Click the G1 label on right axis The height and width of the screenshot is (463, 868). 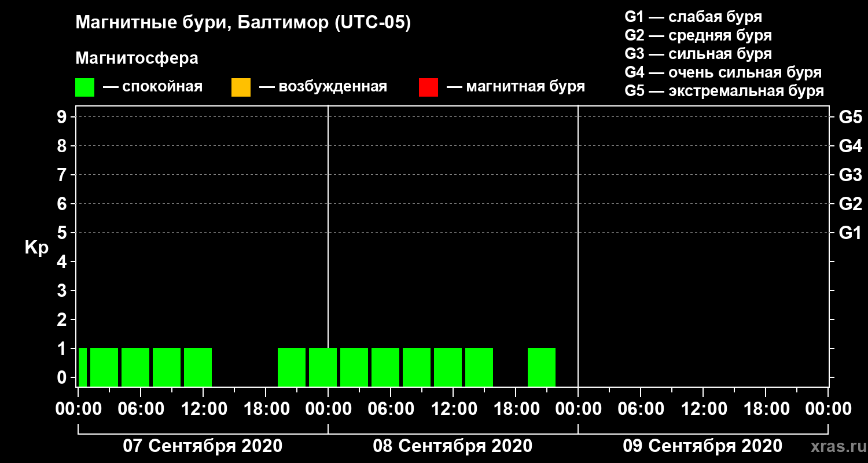[851, 233]
